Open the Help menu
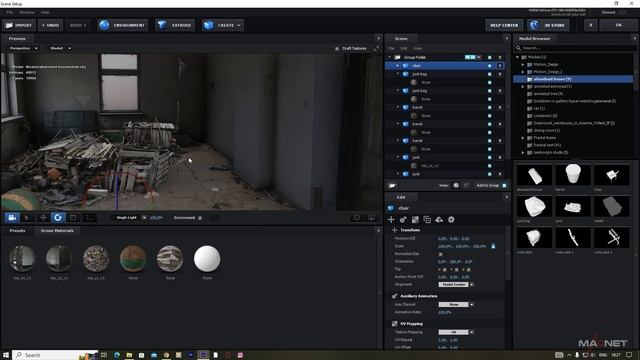This screenshot has height=360, width=640. pos(45,13)
